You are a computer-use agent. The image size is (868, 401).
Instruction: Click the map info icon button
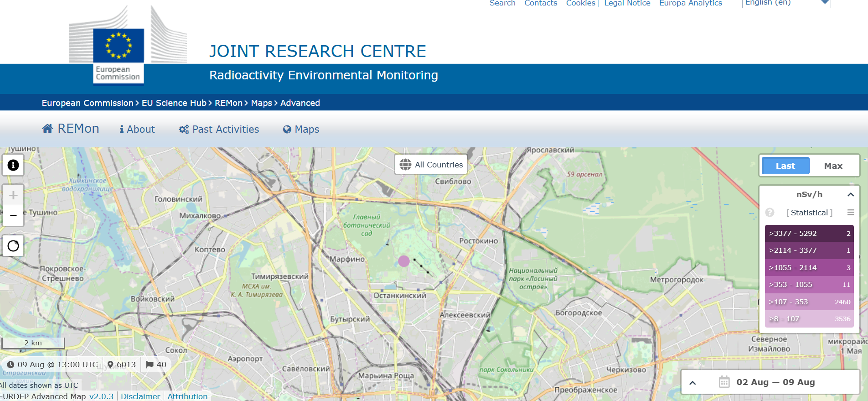[13, 165]
